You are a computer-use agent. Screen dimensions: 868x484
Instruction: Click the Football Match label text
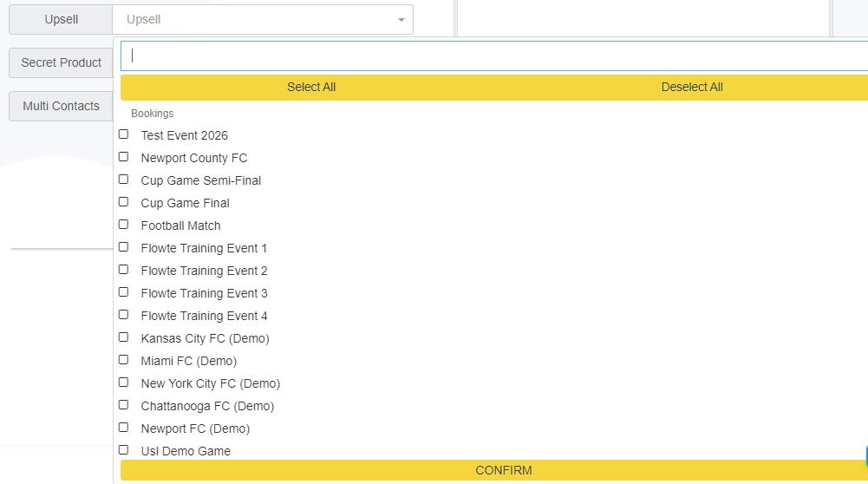[x=180, y=226]
